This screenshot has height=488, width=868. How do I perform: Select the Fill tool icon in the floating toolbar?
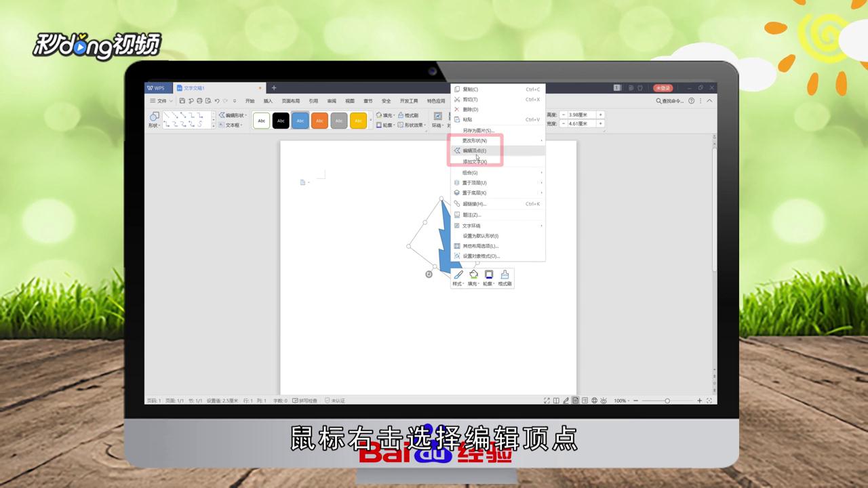point(473,274)
